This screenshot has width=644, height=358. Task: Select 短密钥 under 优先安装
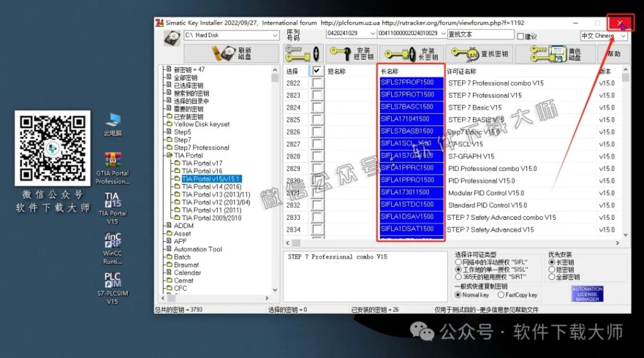(552, 269)
